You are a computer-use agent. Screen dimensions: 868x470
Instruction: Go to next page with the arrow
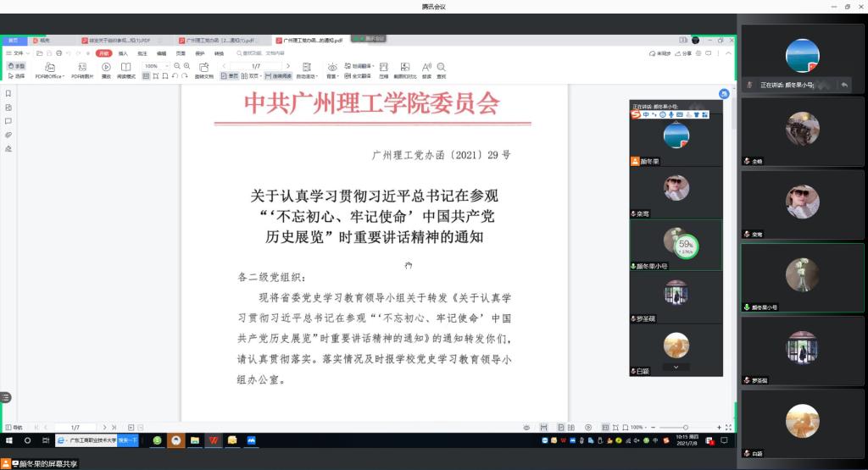(288, 66)
